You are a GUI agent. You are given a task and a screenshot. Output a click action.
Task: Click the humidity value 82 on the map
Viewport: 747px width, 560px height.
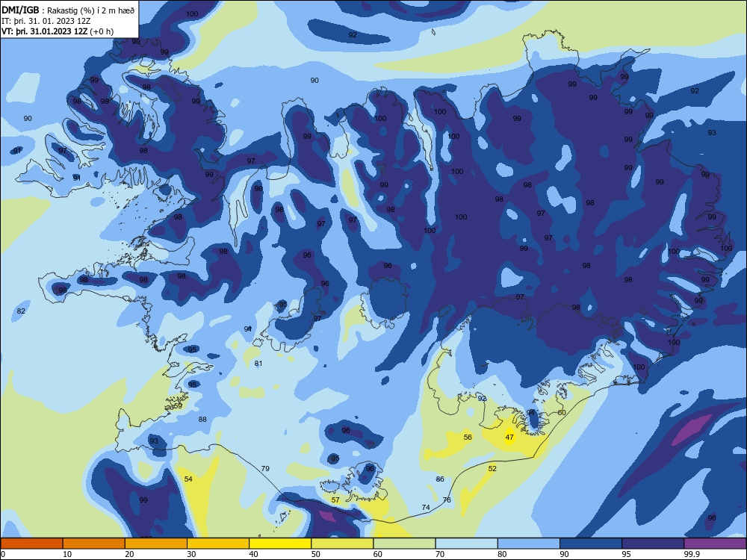(21, 311)
